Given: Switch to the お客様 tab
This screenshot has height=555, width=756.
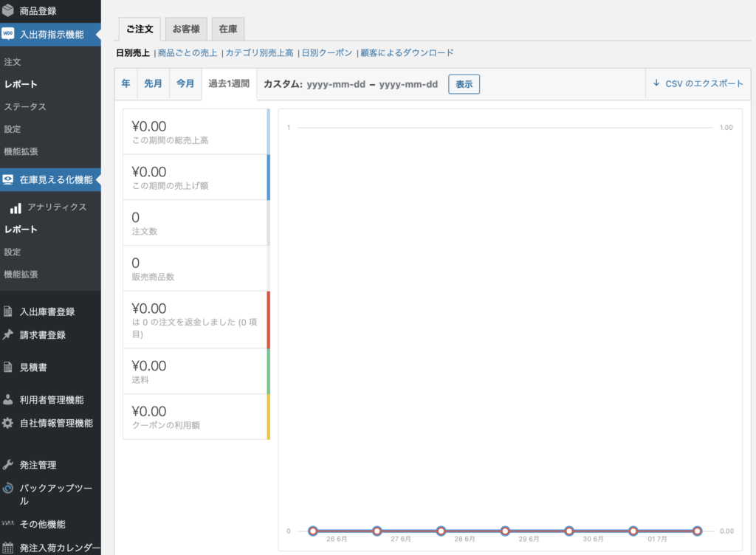Looking at the screenshot, I should coord(186,29).
